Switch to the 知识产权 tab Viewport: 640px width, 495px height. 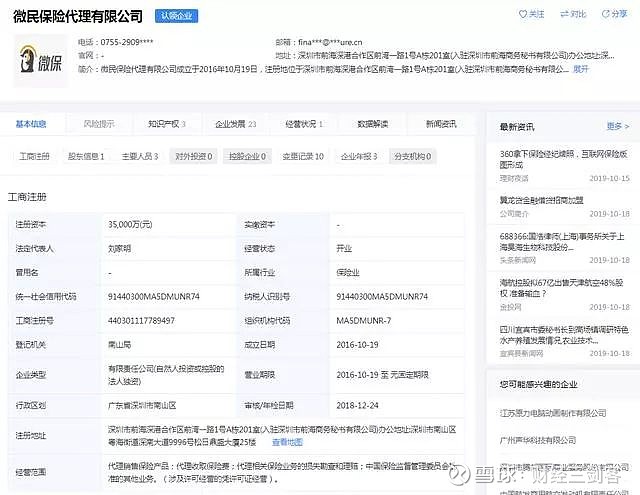(167, 124)
